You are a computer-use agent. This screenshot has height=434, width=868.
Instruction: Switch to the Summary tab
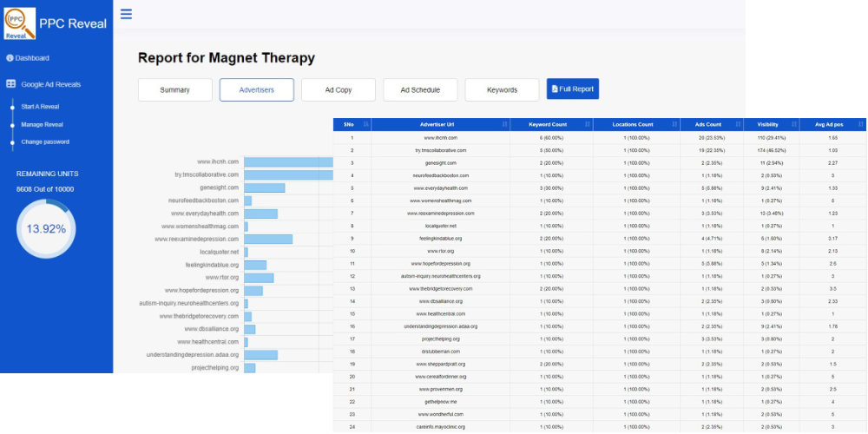175,89
